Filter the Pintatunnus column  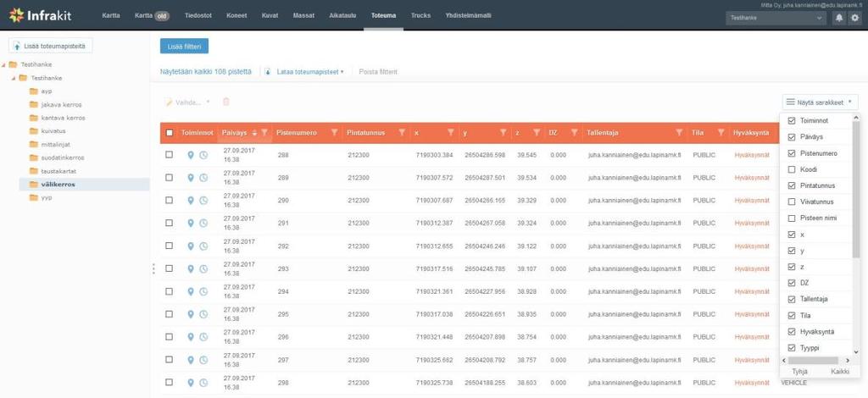(x=403, y=133)
